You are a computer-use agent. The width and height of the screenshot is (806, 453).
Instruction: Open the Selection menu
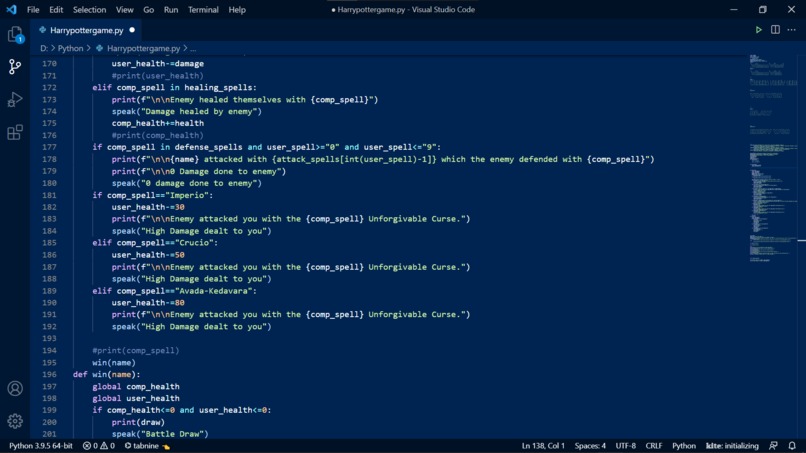tap(89, 10)
